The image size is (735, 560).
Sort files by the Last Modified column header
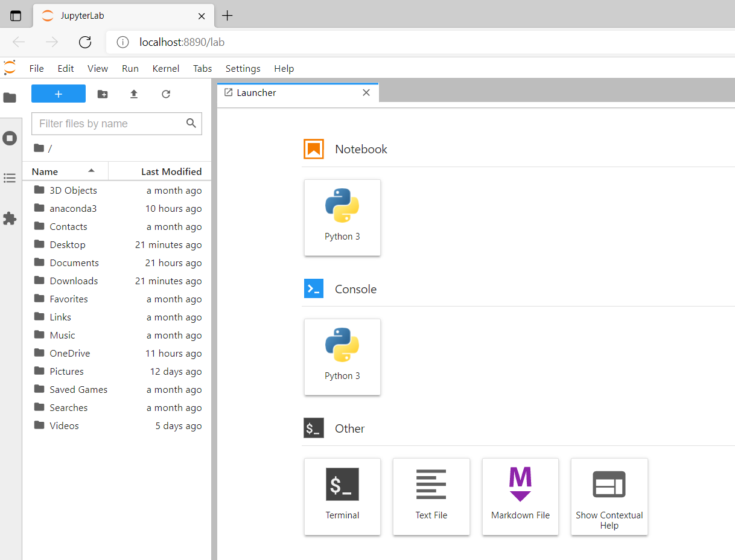tap(160, 171)
